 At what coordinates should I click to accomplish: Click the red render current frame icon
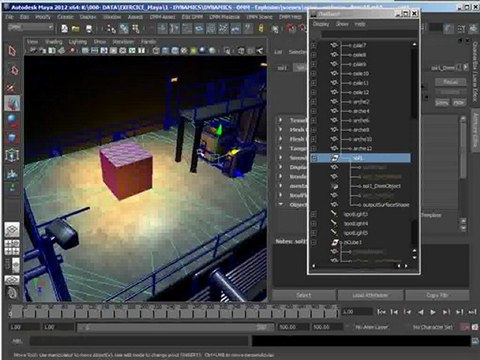click(291, 28)
